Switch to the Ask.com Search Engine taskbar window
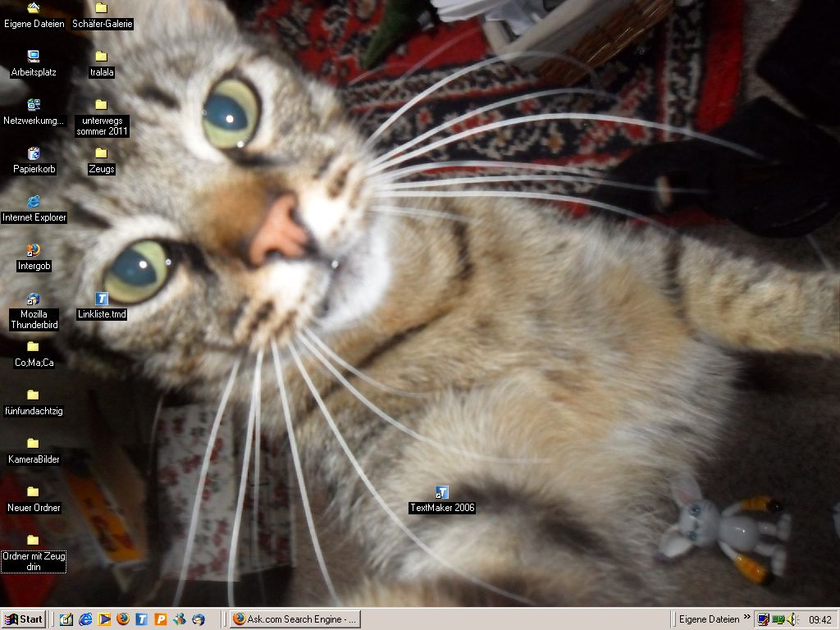Image resolution: width=840 pixels, height=630 pixels. pyautogui.click(x=294, y=619)
